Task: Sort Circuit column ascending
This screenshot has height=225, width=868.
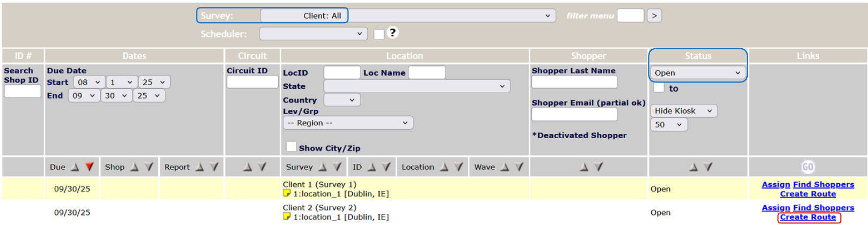Action: coord(247,167)
